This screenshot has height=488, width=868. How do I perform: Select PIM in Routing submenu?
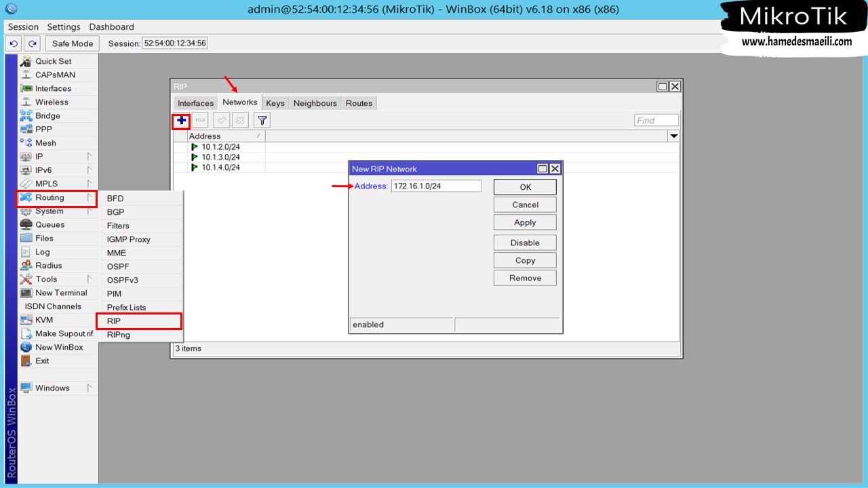click(142, 293)
